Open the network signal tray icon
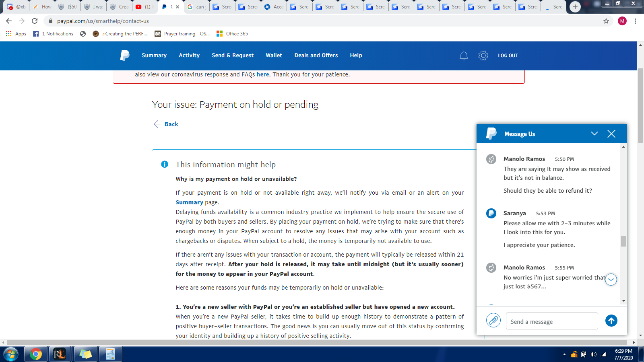644x362 pixels. pyautogui.click(x=603, y=354)
